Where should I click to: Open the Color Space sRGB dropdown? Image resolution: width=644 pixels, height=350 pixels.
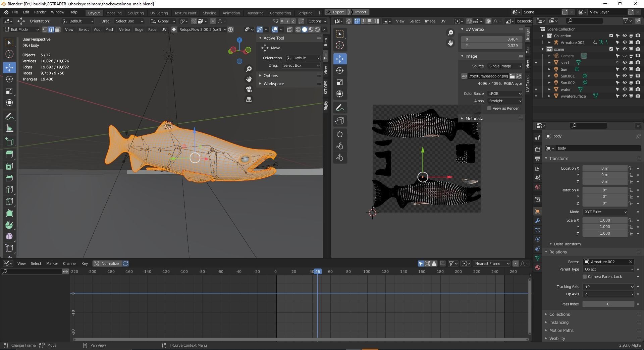pyautogui.click(x=504, y=94)
